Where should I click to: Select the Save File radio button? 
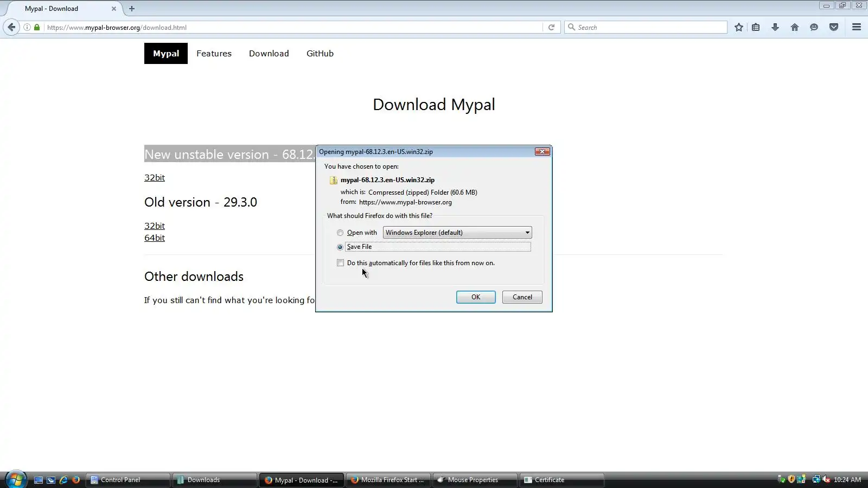click(340, 247)
